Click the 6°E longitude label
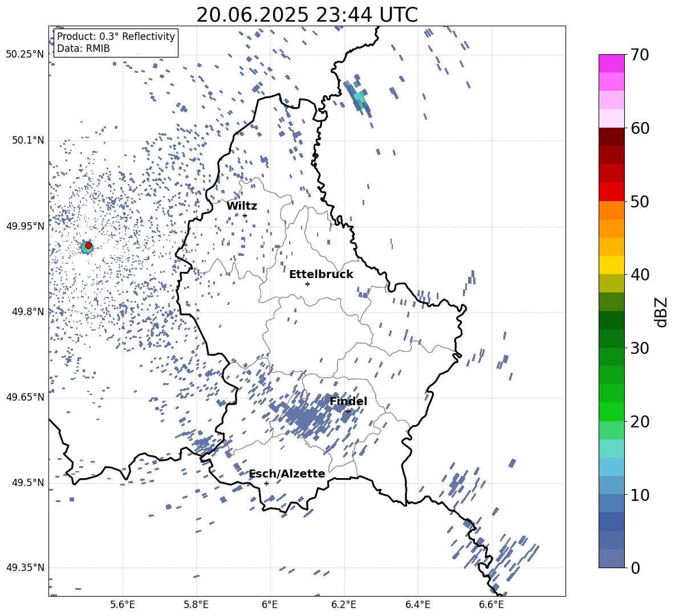The image size is (675, 616). coord(270,605)
